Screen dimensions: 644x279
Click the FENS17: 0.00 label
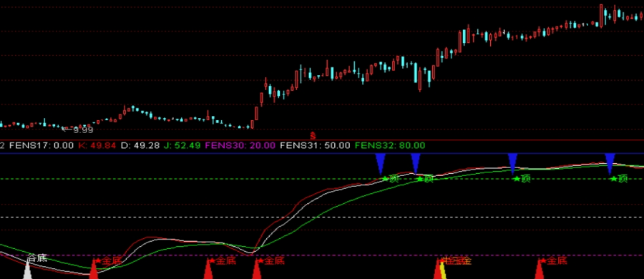point(41,145)
